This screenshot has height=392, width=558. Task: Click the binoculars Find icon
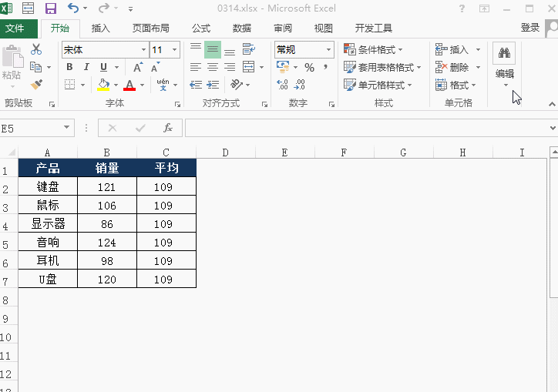pos(504,53)
